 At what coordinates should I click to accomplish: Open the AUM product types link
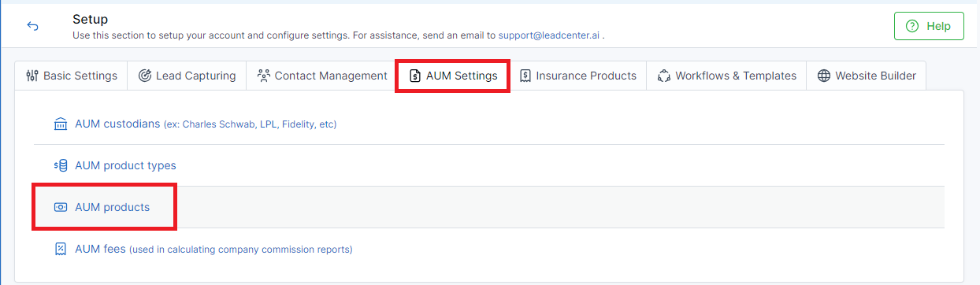[x=125, y=165]
